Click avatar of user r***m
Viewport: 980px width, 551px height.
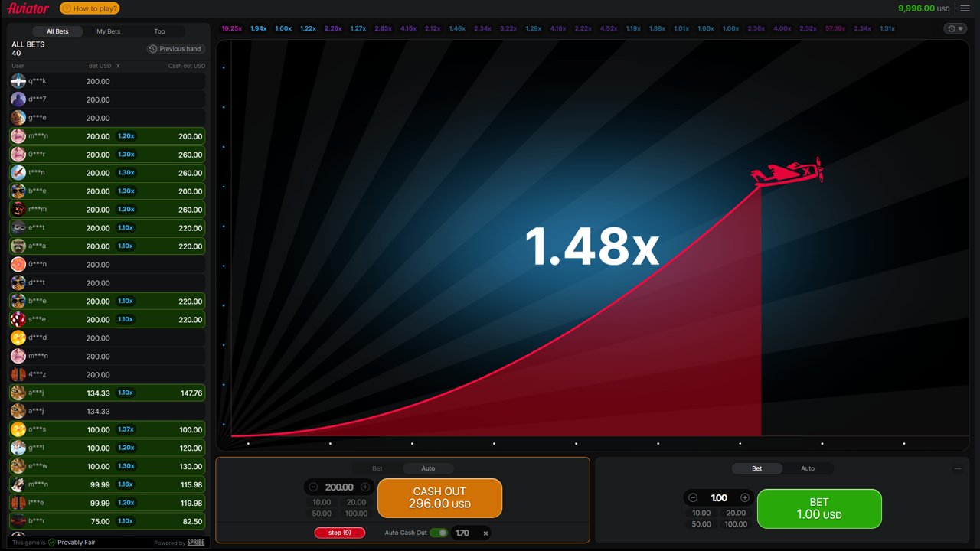click(18, 210)
